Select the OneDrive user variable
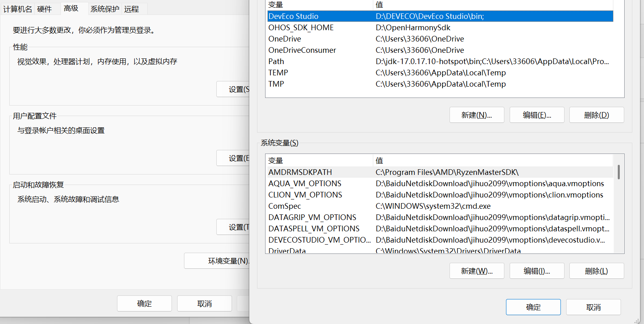This screenshot has height=324, width=644. 440,39
